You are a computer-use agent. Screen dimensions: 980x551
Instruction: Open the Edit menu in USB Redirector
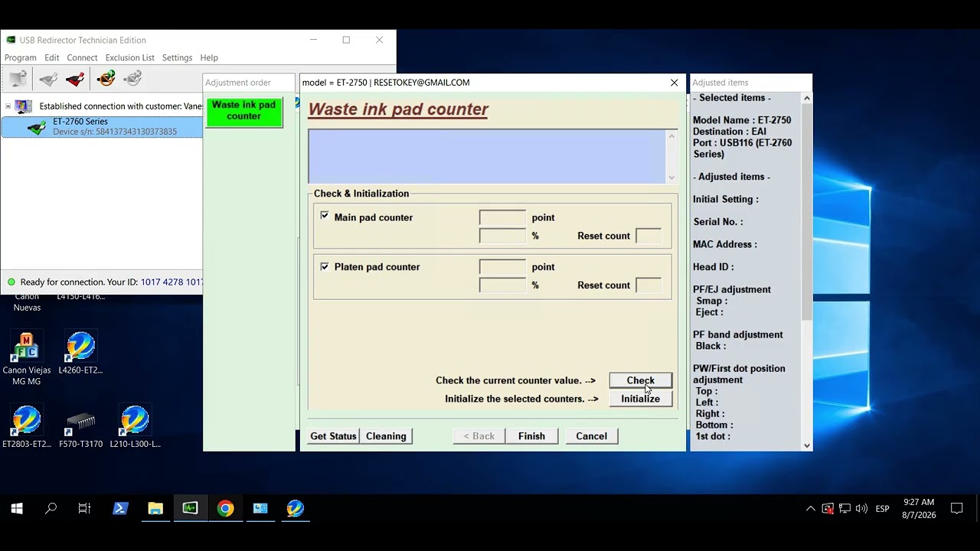pyautogui.click(x=51, y=57)
